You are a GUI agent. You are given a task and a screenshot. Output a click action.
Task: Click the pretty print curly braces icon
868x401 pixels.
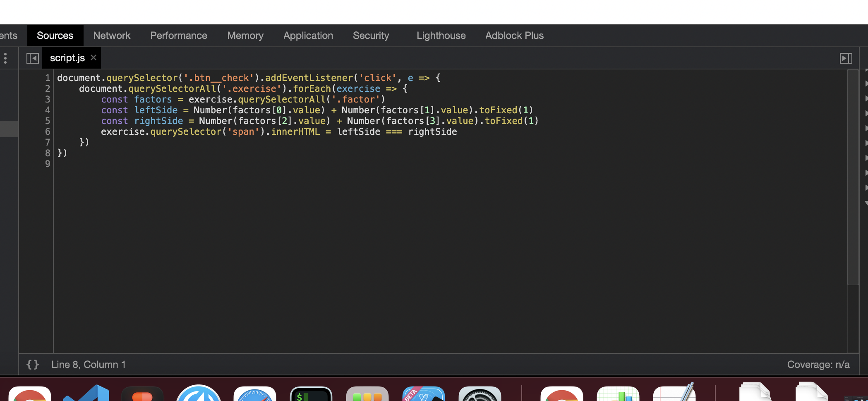coord(33,365)
